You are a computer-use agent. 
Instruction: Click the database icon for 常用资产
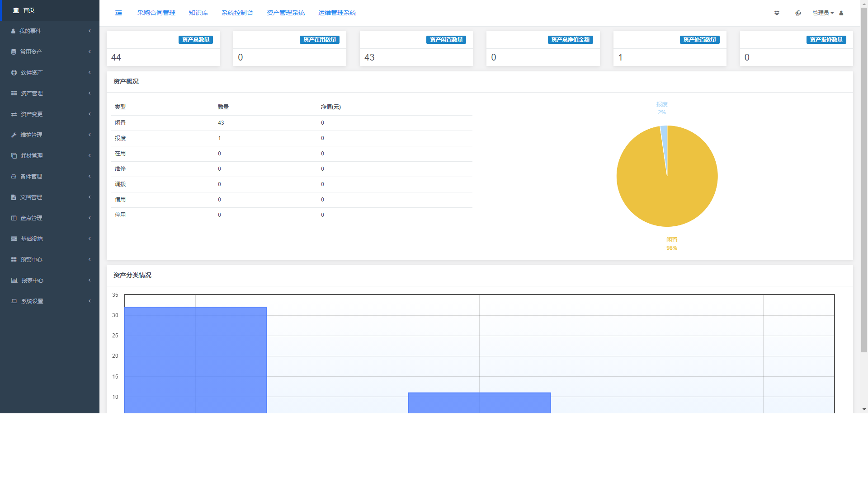coord(14,52)
